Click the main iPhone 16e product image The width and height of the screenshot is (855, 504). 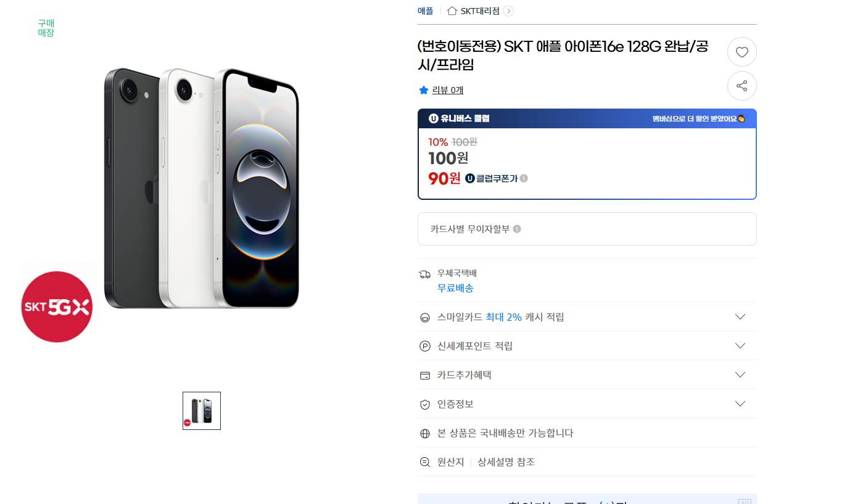[x=201, y=188]
